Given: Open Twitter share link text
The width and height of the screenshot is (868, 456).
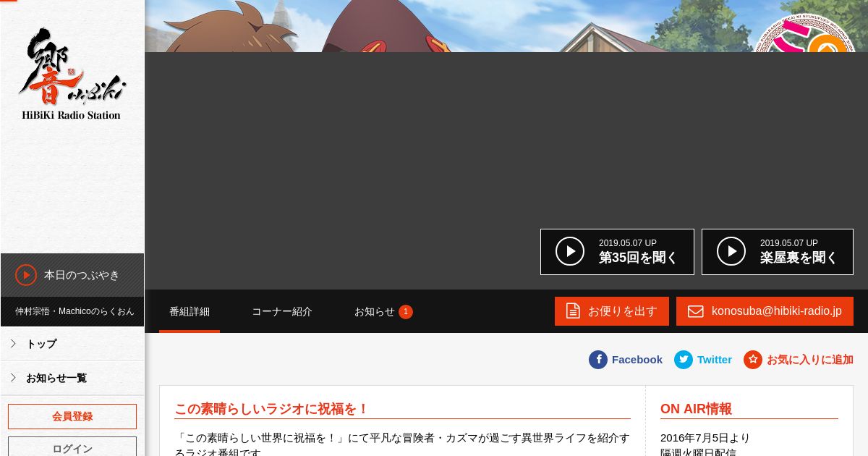Looking at the screenshot, I should coord(715,360).
